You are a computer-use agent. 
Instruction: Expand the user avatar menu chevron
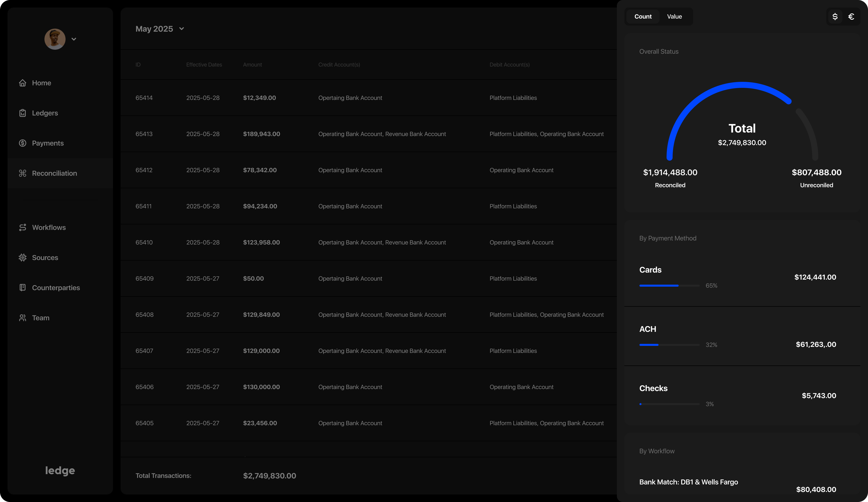point(74,39)
